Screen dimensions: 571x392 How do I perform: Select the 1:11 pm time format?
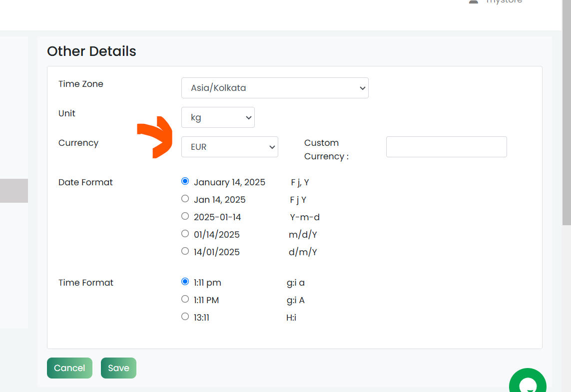coord(185,282)
